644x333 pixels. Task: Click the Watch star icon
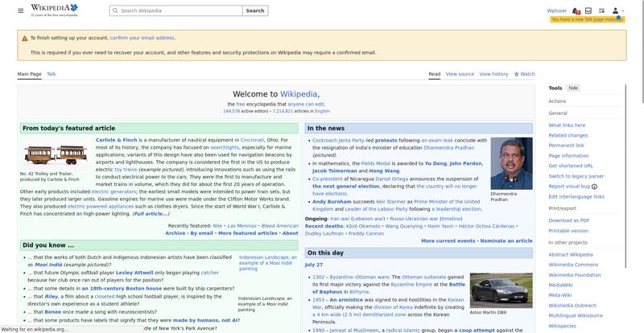point(516,74)
